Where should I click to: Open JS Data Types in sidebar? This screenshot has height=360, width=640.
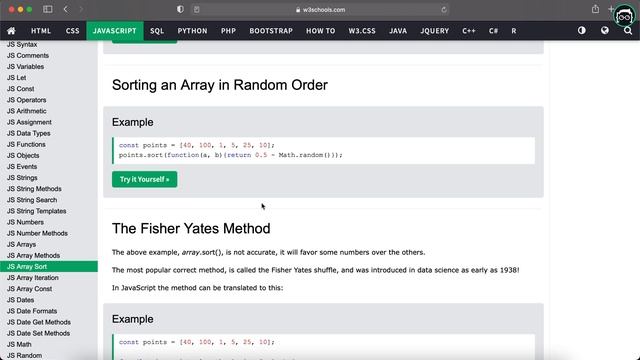click(x=29, y=133)
